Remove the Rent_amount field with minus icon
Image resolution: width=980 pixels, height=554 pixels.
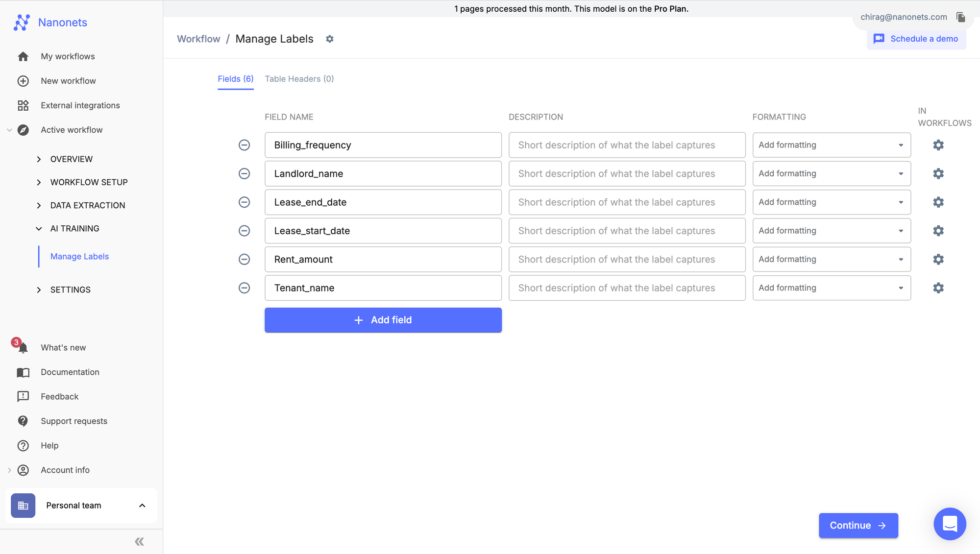point(244,260)
